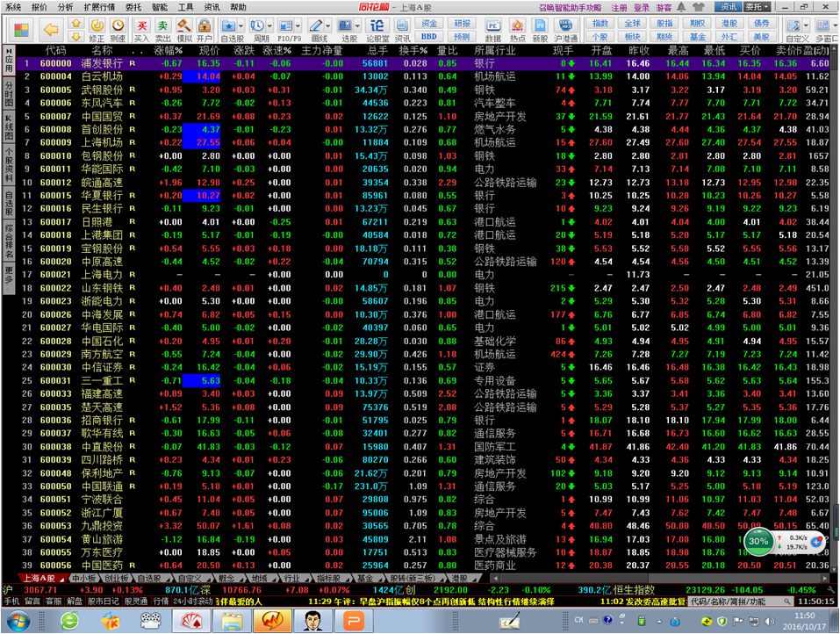Click the yellow up arrow toolbar icon
840x634 pixels.
tap(76, 24)
